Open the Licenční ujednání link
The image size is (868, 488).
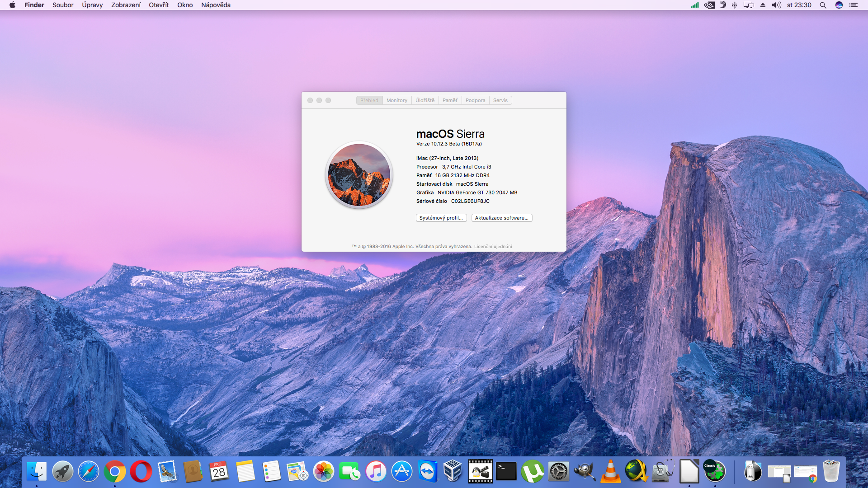493,247
